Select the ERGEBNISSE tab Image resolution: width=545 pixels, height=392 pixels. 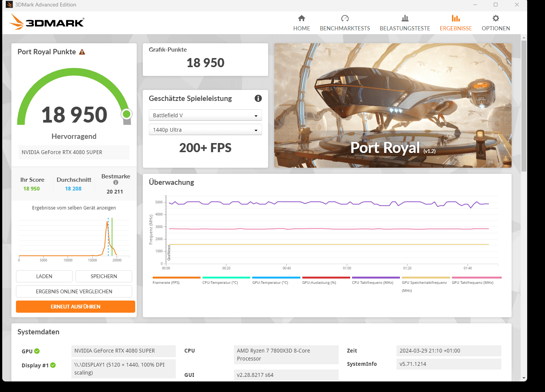point(456,23)
